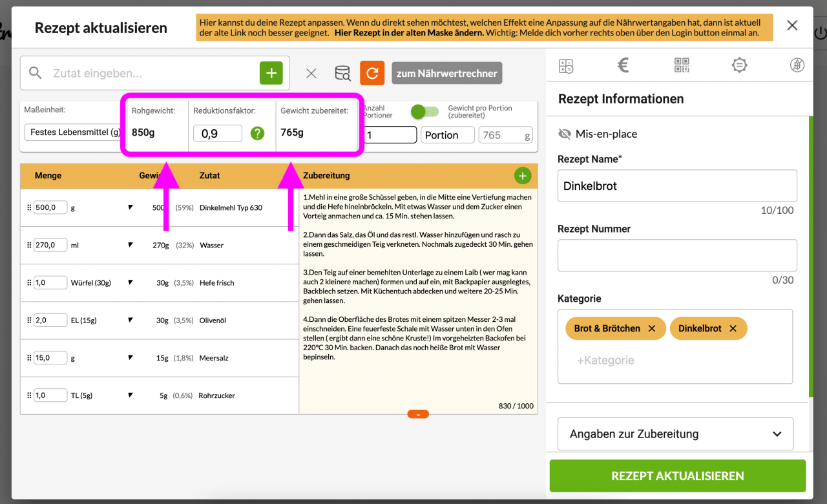Clear ingredient search with X icon
Image resolution: width=827 pixels, height=504 pixels.
coord(311,73)
